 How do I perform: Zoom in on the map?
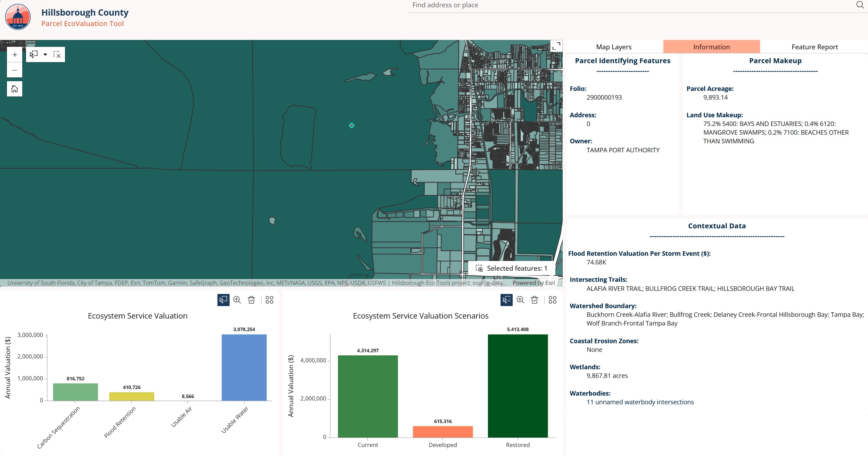[x=15, y=55]
